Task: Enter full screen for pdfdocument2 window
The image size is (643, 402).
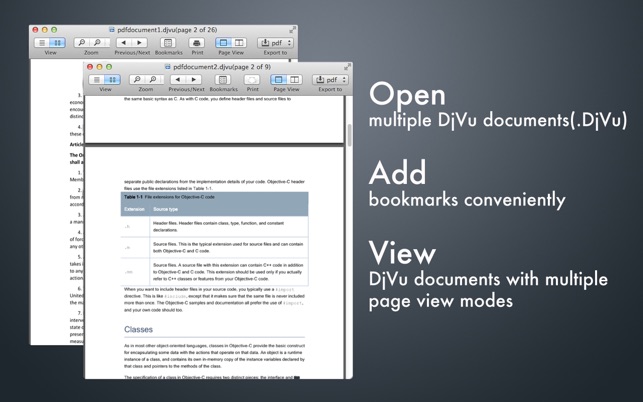Action: (347, 67)
